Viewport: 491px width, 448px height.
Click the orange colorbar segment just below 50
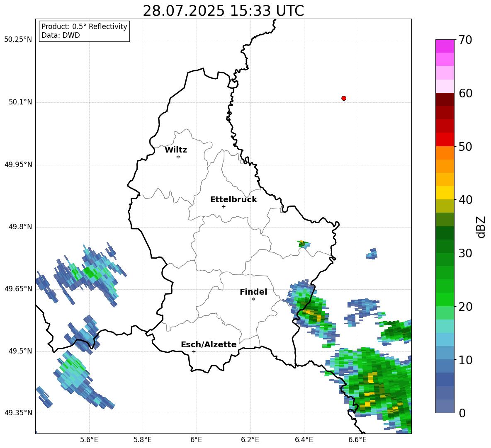tap(445, 153)
